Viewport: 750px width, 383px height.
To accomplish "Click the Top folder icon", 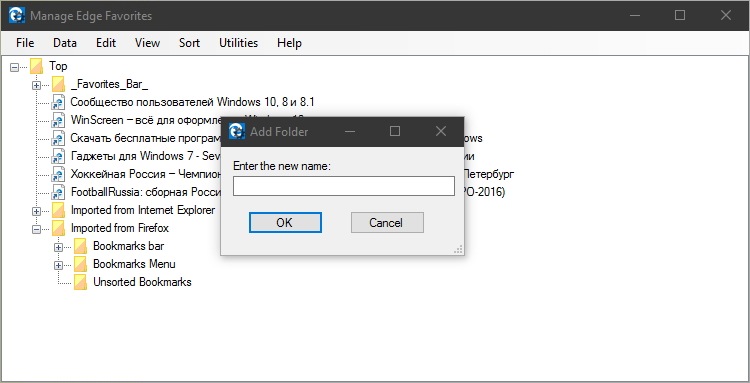I will (x=36, y=66).
